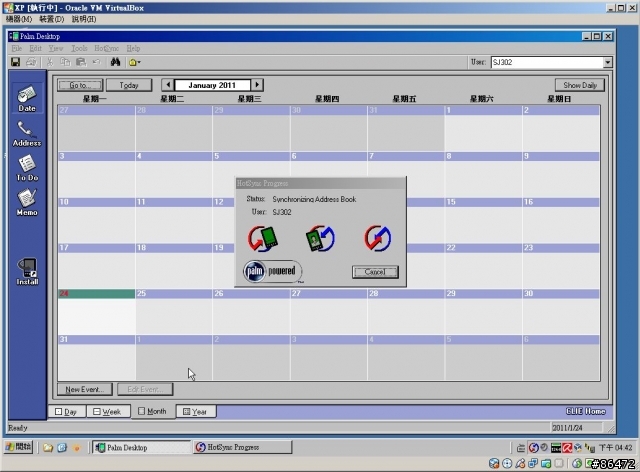The image size is (640, 472).
Task: Click the rightmost red-blue sync arrows icon
Action: click(x=378, y=238)
